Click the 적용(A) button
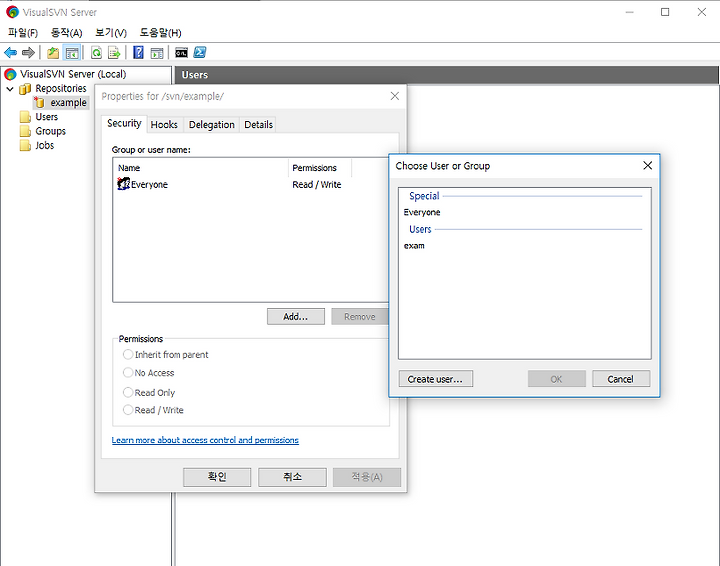720x566 pixels. pyautogui.click(x=367, y=477)
